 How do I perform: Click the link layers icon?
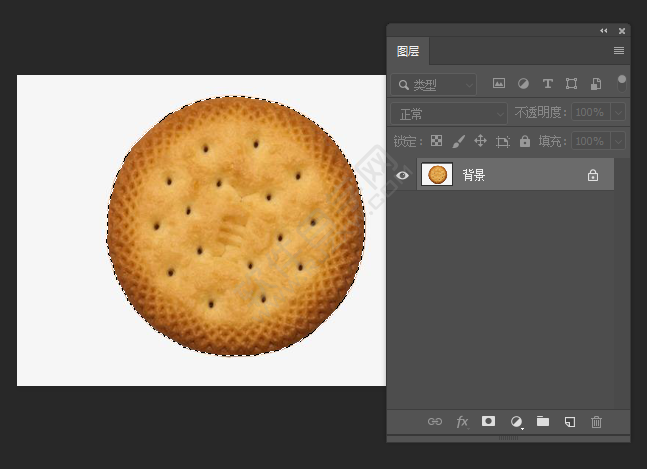click(x=435, y=422)
